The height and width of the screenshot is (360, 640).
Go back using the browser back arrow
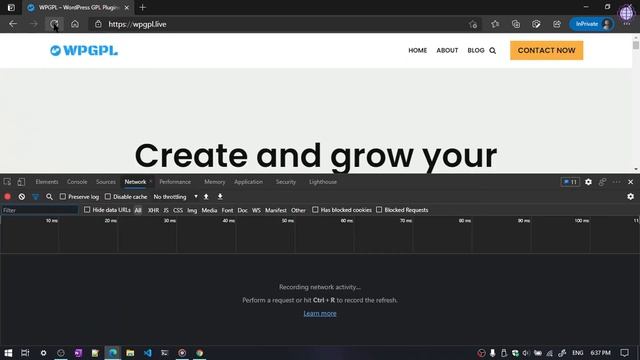click(13, 24)
